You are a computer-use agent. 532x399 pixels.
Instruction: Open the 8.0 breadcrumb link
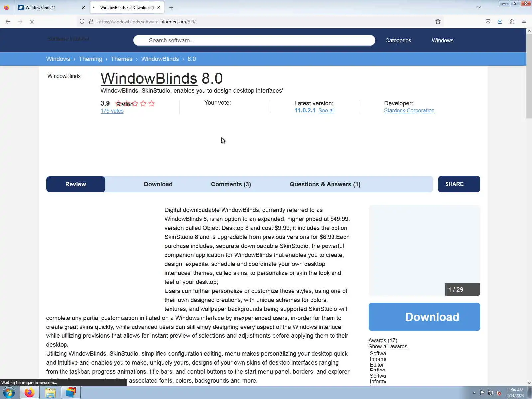(192, 59)
